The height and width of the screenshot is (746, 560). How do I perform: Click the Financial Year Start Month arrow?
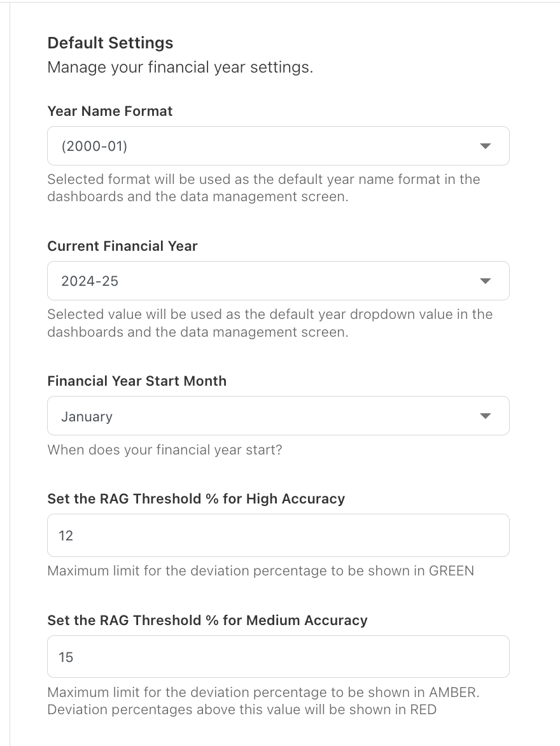coord(485,416)
